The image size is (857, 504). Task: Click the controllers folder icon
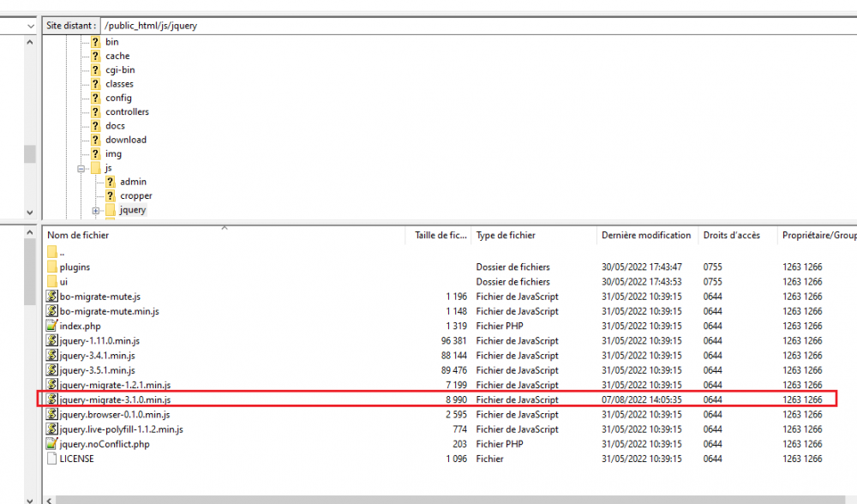(96, 111)
